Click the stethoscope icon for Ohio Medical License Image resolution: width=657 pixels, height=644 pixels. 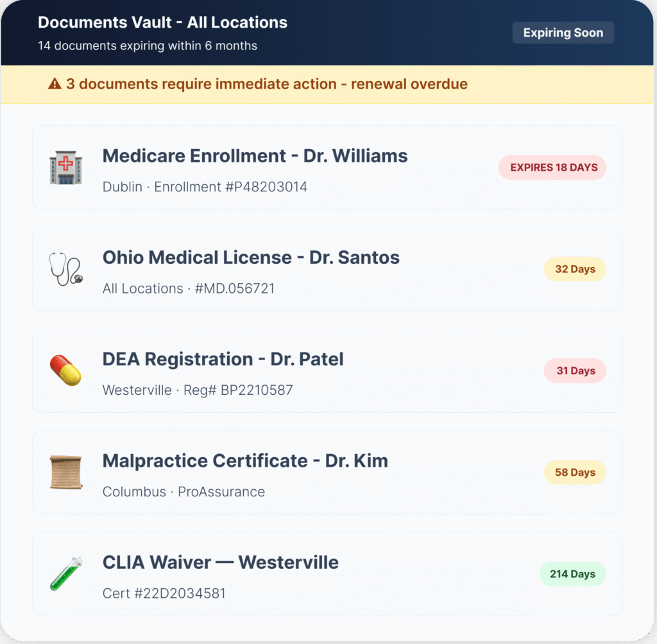(x=65, y=270)
